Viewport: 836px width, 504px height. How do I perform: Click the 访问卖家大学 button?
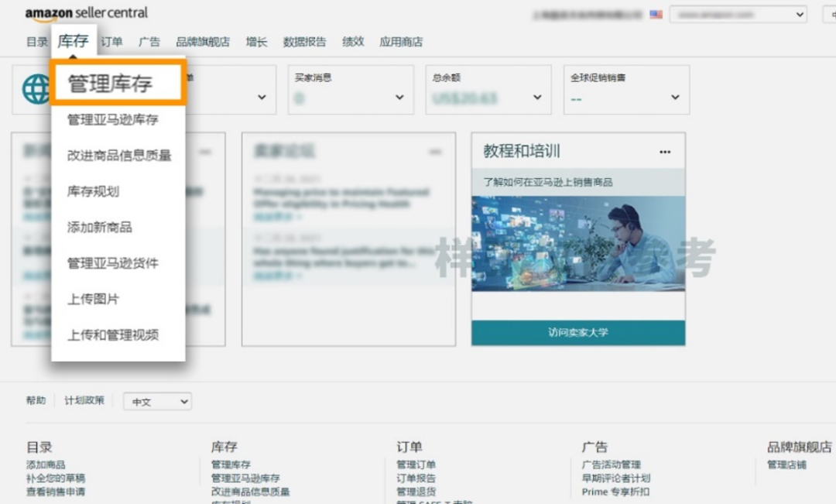pyautogui.click(x=579, y=333)
